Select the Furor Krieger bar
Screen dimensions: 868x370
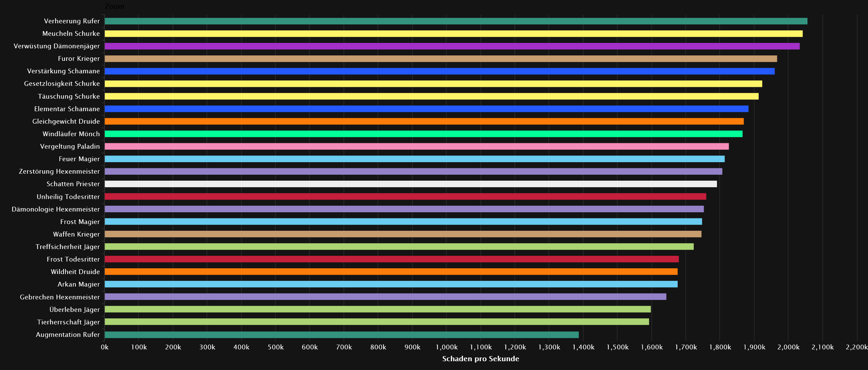coord(441,58)
